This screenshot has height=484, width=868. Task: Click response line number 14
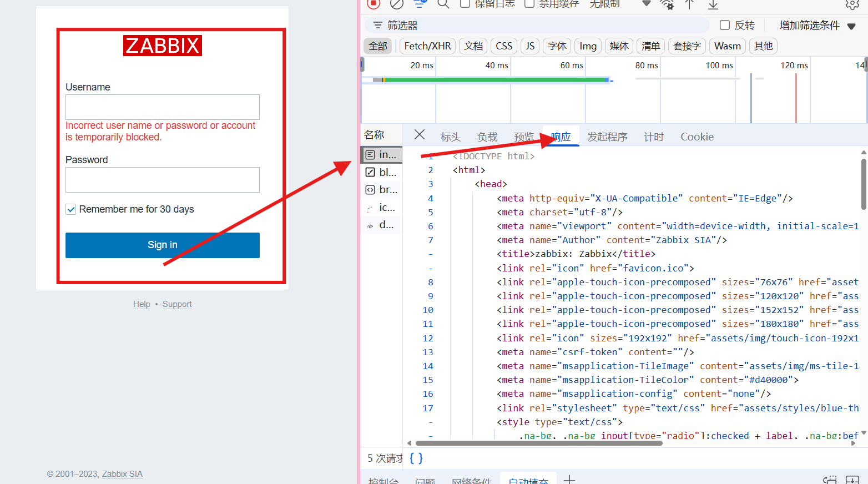click(x=428, y=366)
